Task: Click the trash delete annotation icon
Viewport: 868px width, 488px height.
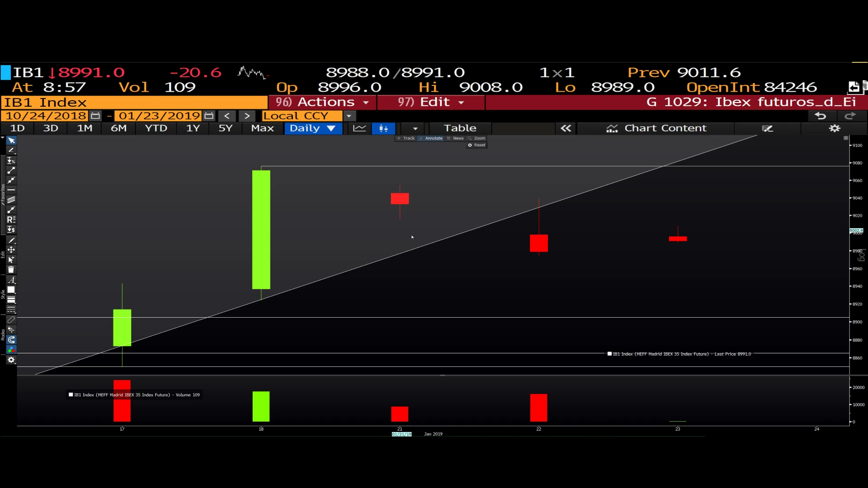Action: click(x=11, y=270)
